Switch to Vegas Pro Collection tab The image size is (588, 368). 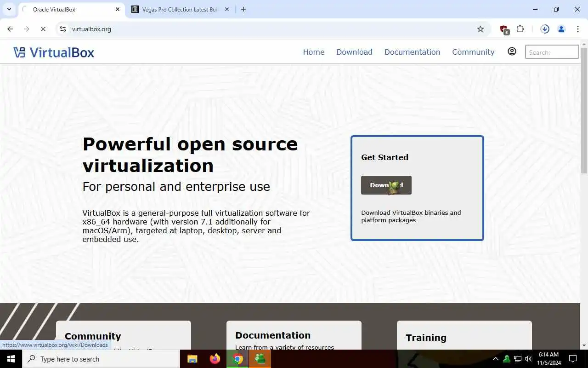point(181,9)
